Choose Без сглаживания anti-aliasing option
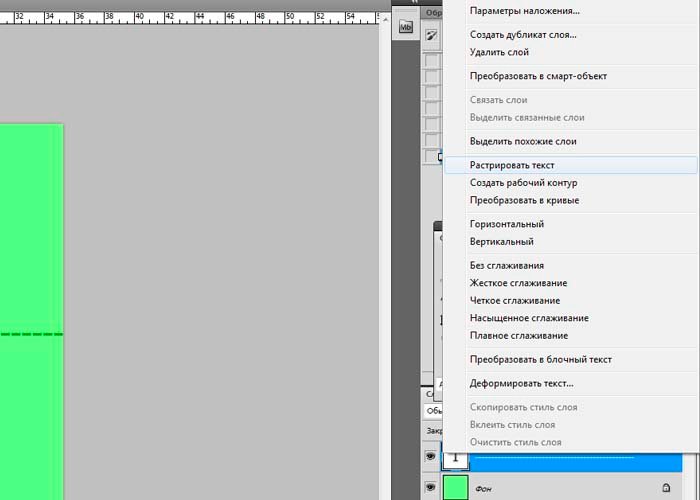This screenshot has height=500, width=700. coord(507,265)
